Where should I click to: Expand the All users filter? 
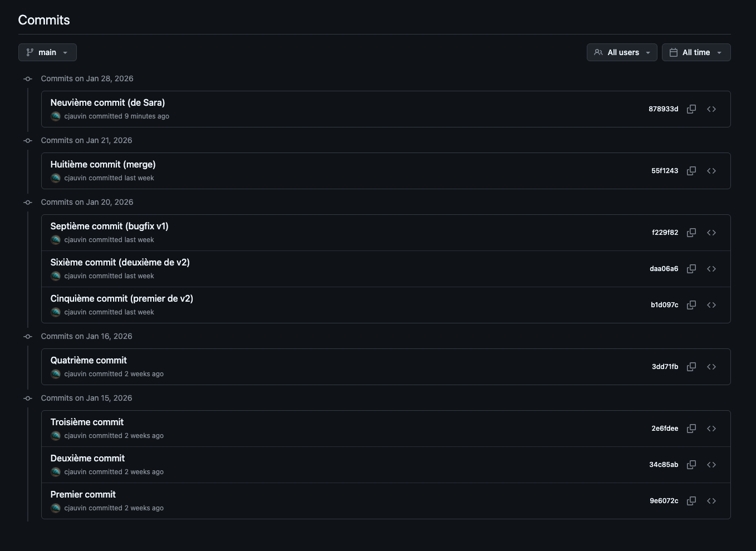(x=622, y=52)
